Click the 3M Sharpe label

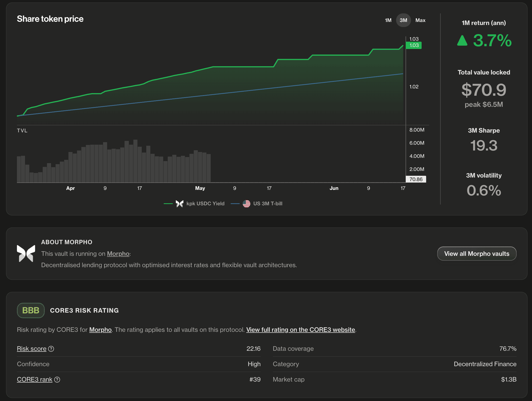coord(484,131)
